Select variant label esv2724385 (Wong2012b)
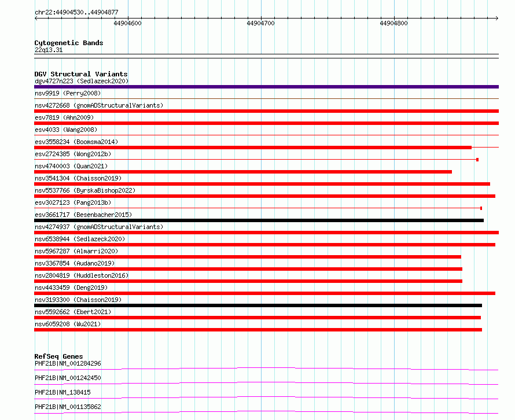The image size is (515, 420). [73, 154]
